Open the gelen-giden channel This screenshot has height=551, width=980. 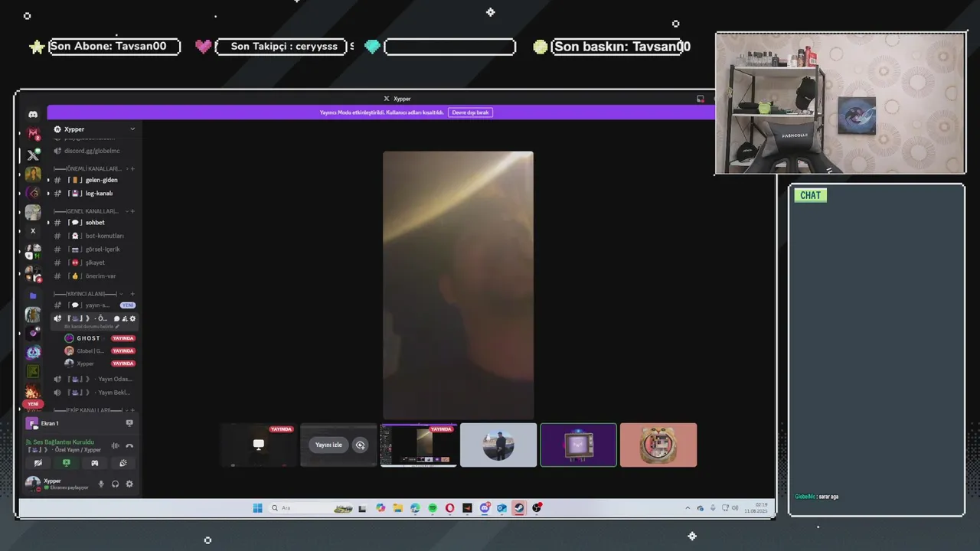[x=94, y=180]
